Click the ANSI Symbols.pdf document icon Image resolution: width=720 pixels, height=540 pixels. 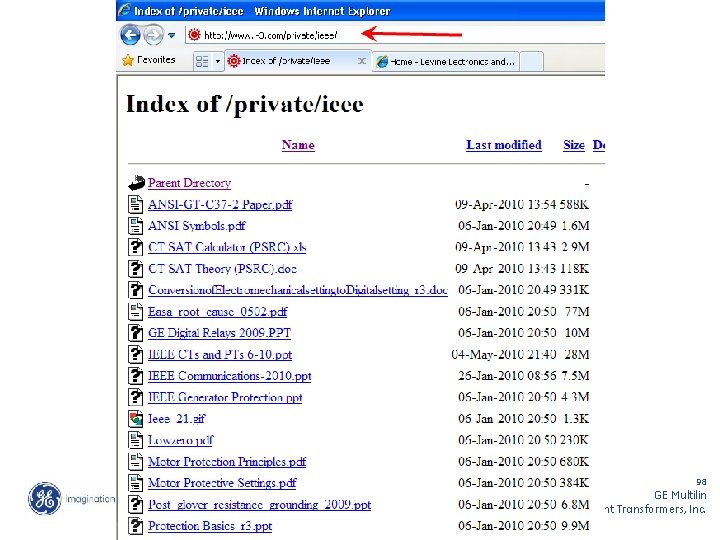tap(135, 225)
